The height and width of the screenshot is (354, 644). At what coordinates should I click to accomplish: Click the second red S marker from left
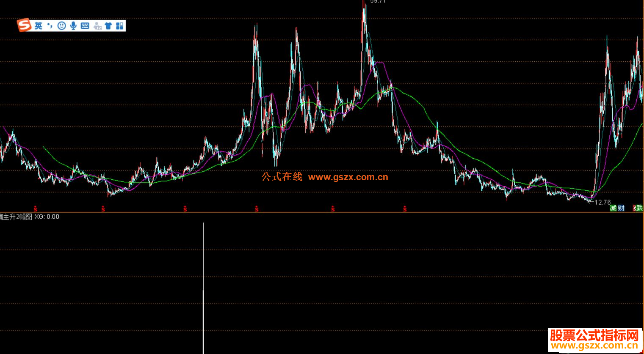(x=103, y=209)
